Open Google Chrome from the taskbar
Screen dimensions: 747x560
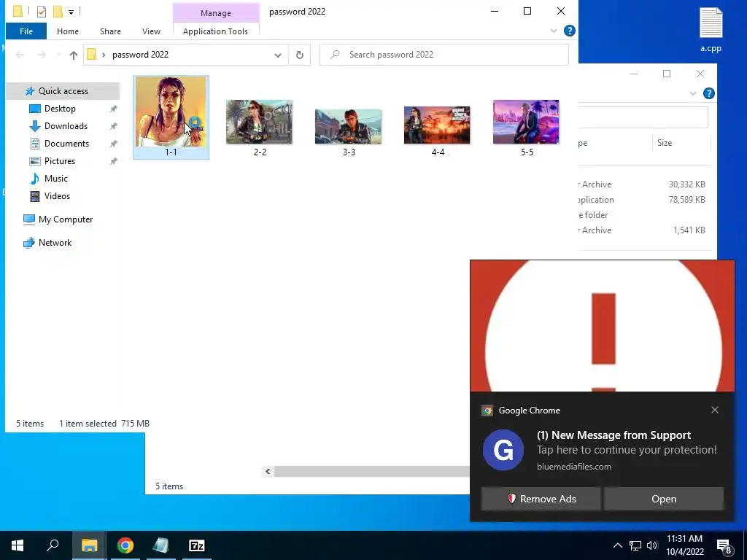point(125,545)
